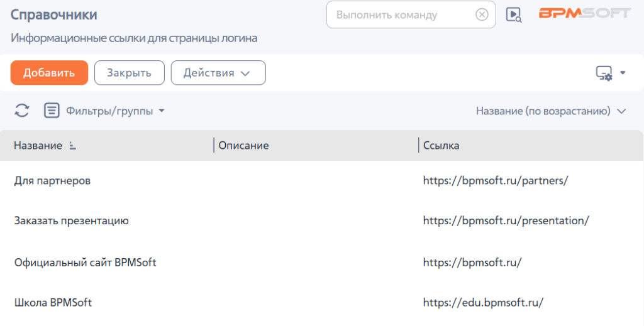Click the refresh list icon

click(x=22, y=111)
